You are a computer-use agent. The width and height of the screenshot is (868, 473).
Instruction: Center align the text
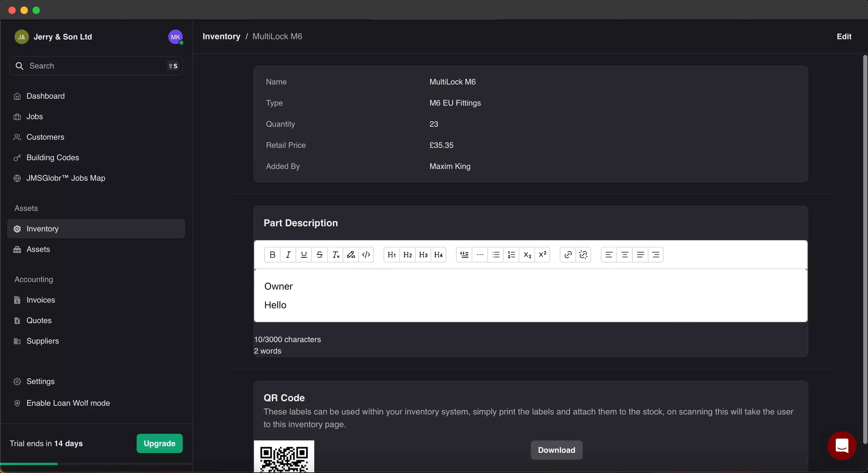pyautogui.click(x=624, y=255)
